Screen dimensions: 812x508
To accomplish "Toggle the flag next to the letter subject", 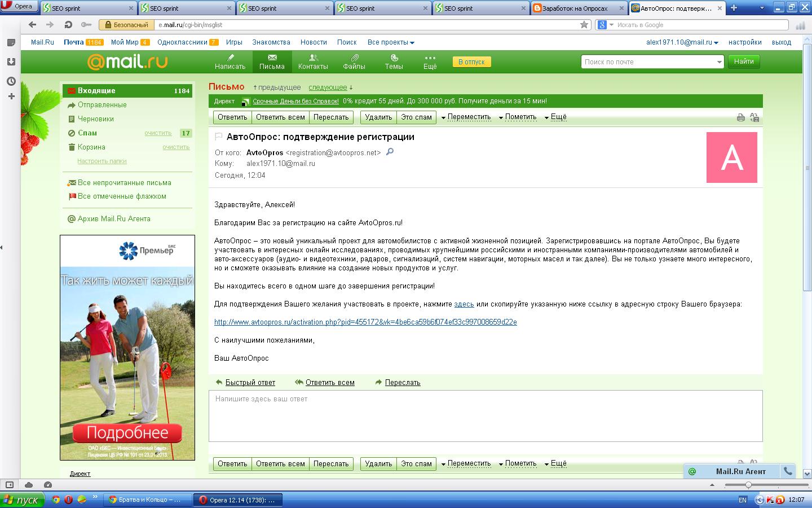I will click(219, 137).
